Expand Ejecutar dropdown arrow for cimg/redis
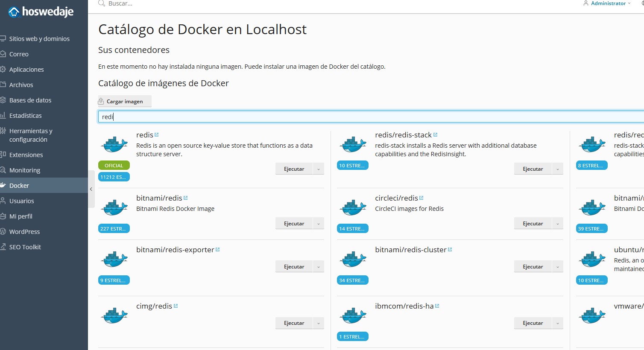The height and width of the screenshot is (350, 644). point(319,323)
